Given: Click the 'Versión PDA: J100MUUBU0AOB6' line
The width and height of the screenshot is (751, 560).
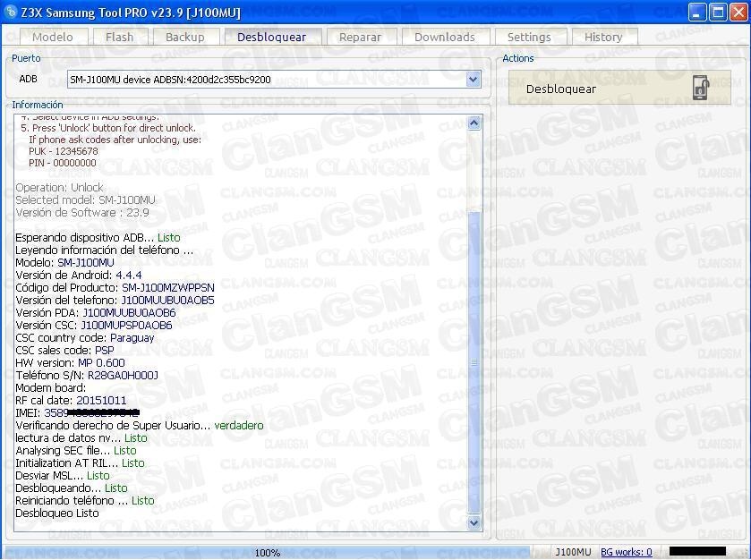Looking at the screenshot, I should 95,312.
